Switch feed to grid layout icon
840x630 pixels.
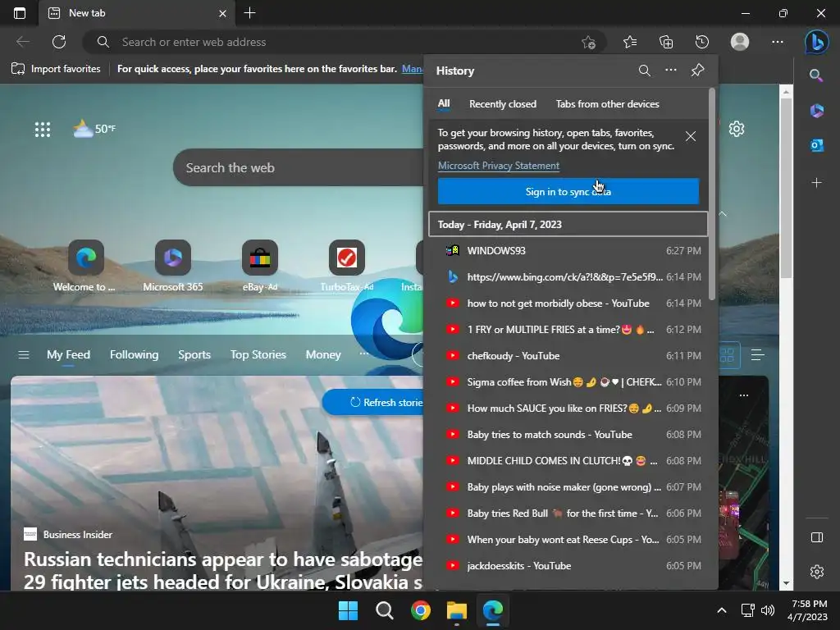click(x=727, y=354)
